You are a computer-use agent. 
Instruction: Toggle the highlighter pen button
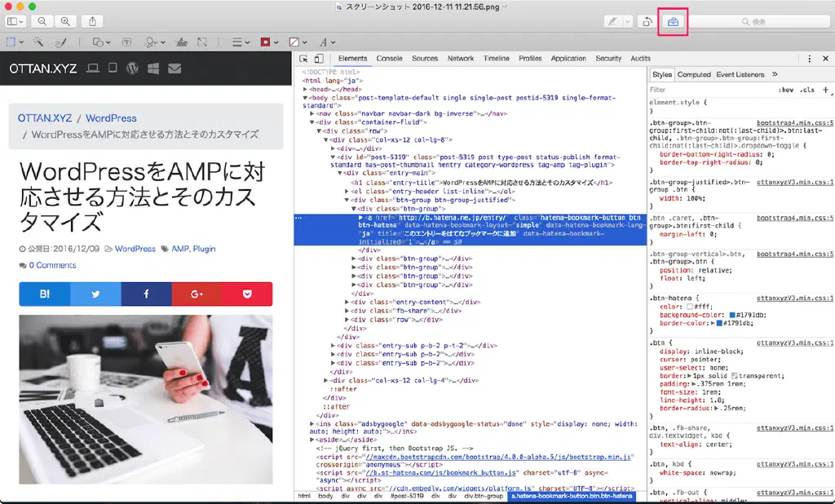[x=613, y=22]
